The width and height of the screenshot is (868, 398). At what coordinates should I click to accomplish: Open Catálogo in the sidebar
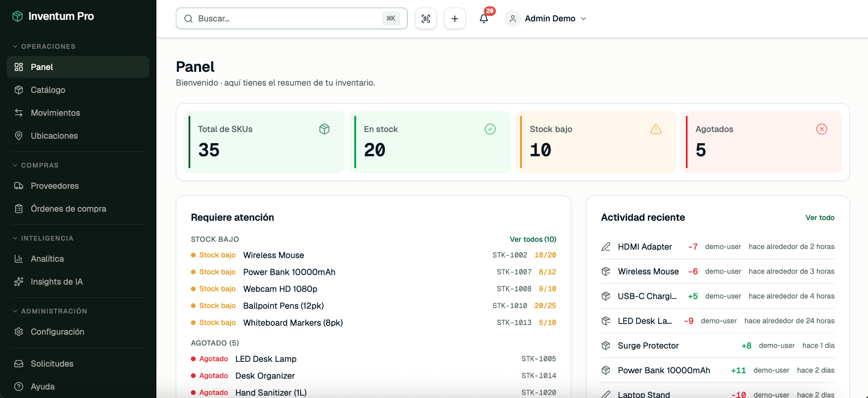click(x=78, y=90)
